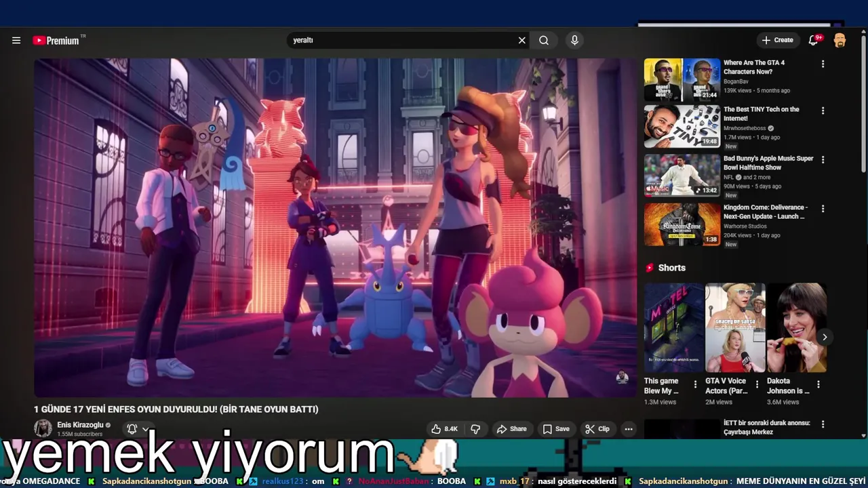Open the Create upload menu
Image resolution: width=868 pixels, height=488 pixels.
777,40
